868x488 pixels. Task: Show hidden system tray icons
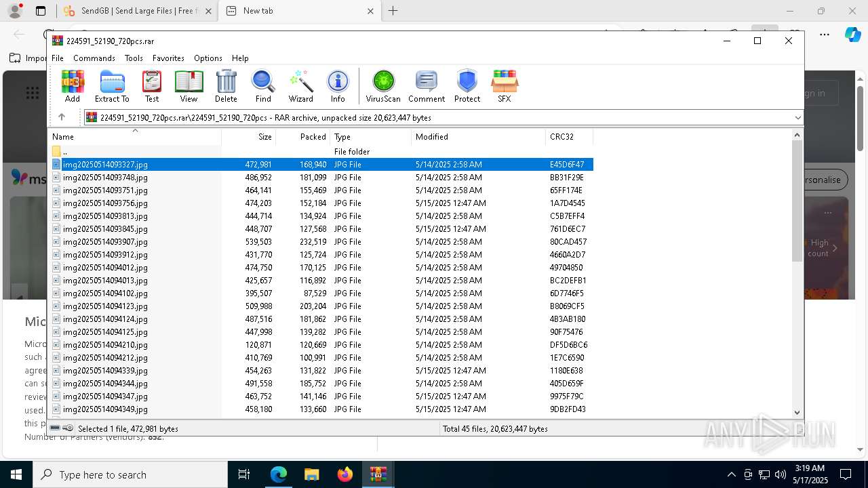[731, 474]
